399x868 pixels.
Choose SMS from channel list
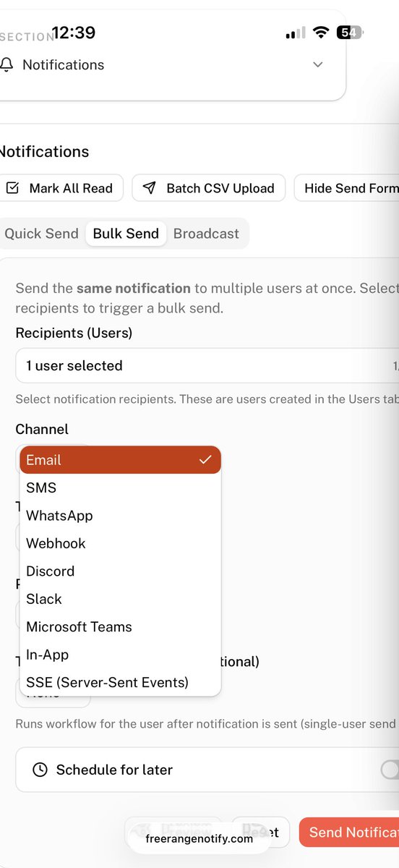[120, 488]
